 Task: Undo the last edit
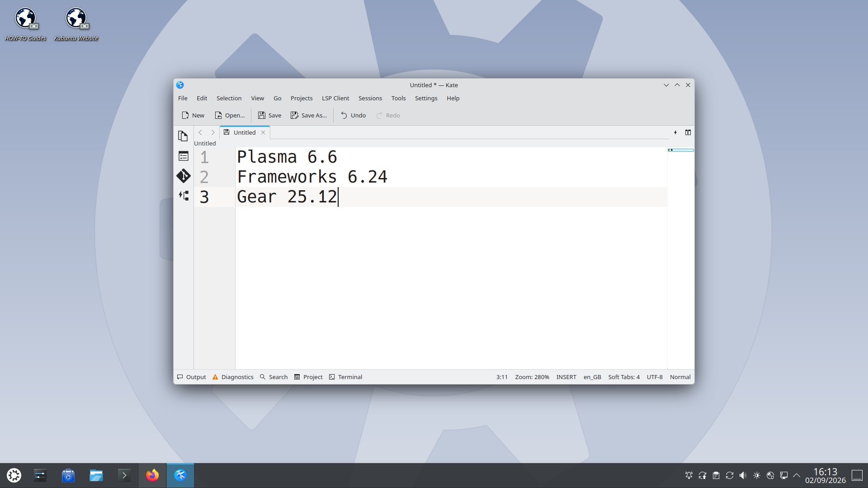(353, 115)
